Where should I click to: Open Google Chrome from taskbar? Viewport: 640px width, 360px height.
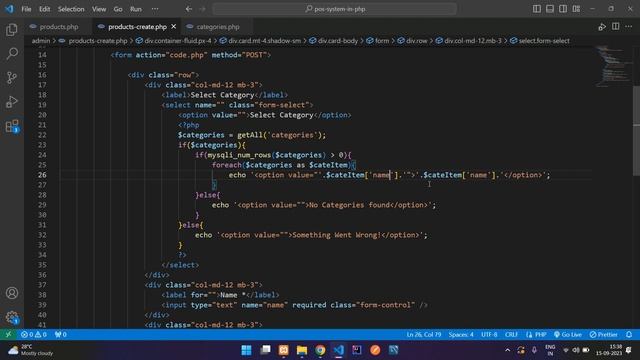point(320,350)
